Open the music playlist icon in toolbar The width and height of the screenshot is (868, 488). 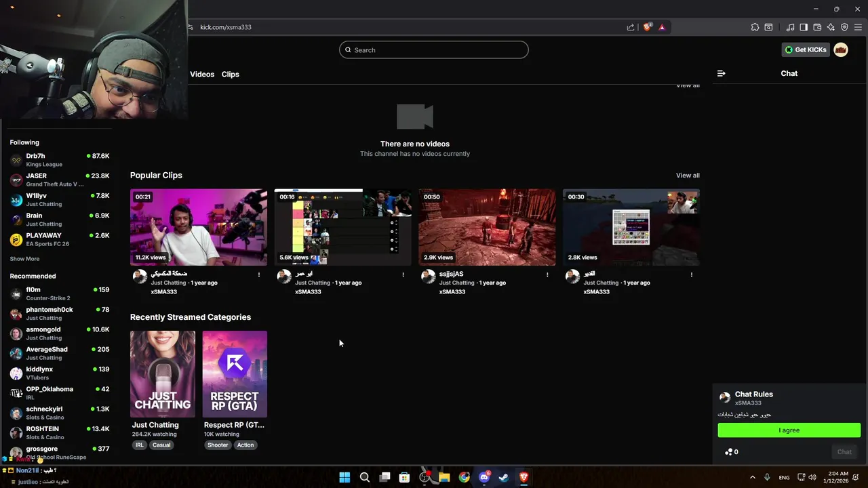pyautogui.click(x=790, y=27)
